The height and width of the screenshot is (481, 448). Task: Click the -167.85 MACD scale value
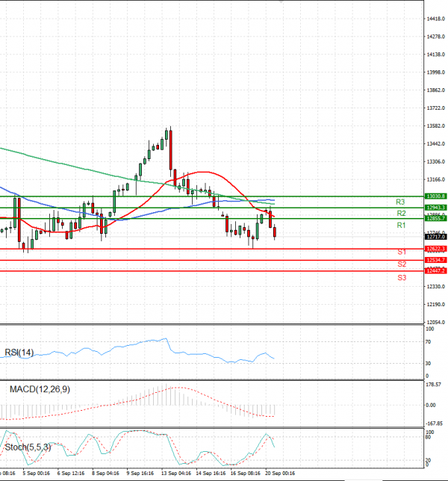435,423
